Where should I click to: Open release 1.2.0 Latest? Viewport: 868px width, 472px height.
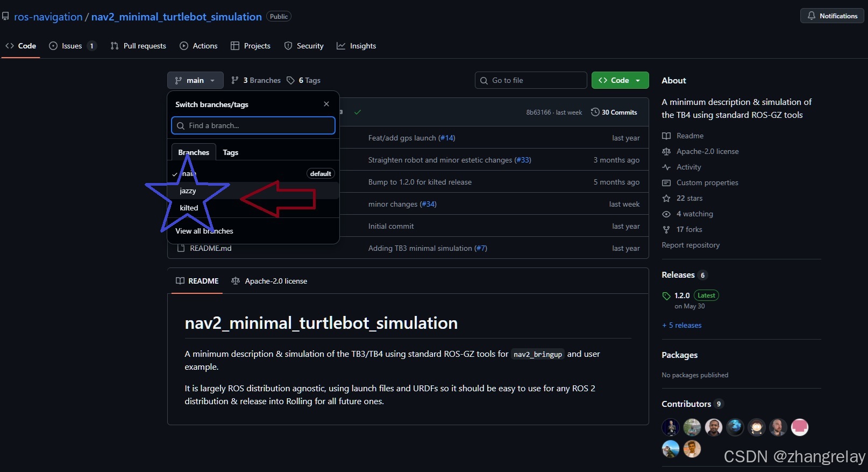[691, 295]
